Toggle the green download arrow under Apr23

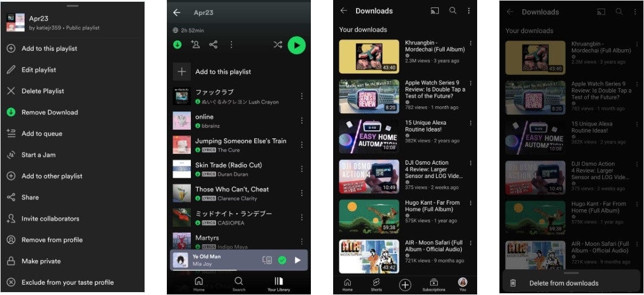(178, 45)
